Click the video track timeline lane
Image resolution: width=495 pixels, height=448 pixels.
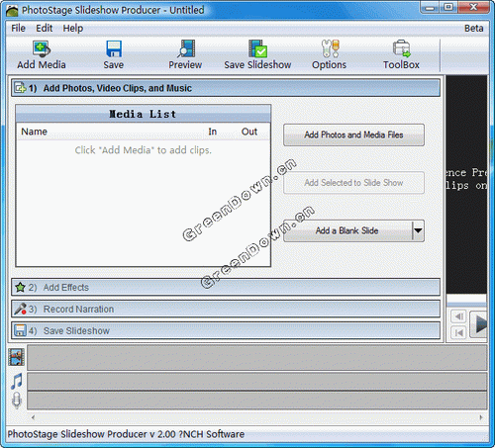point(257,357)
